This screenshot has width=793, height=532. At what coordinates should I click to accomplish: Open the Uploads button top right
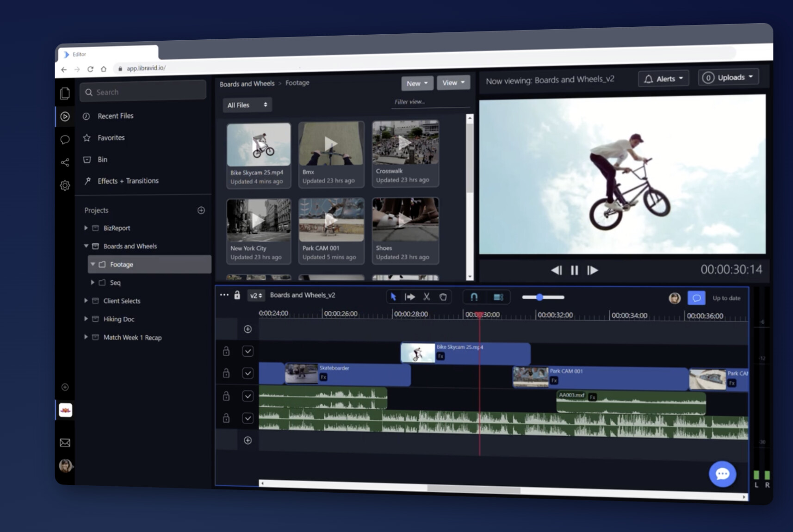point(728,77)
